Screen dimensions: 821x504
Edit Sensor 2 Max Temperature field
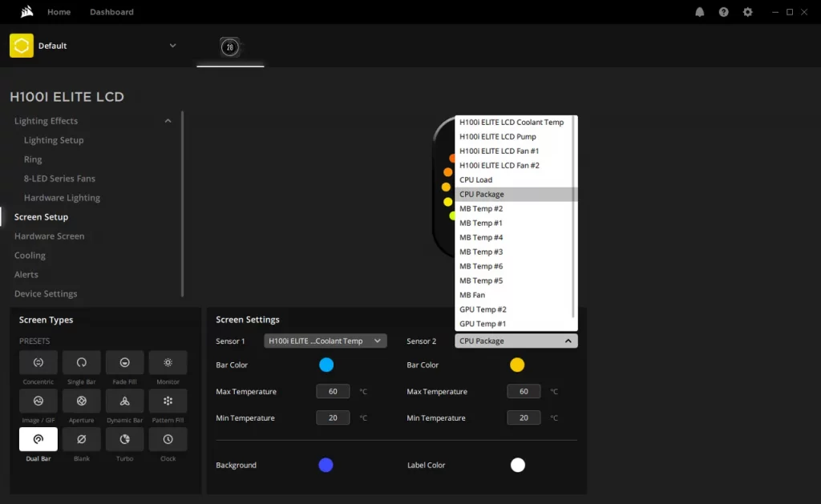pos(524,391)
